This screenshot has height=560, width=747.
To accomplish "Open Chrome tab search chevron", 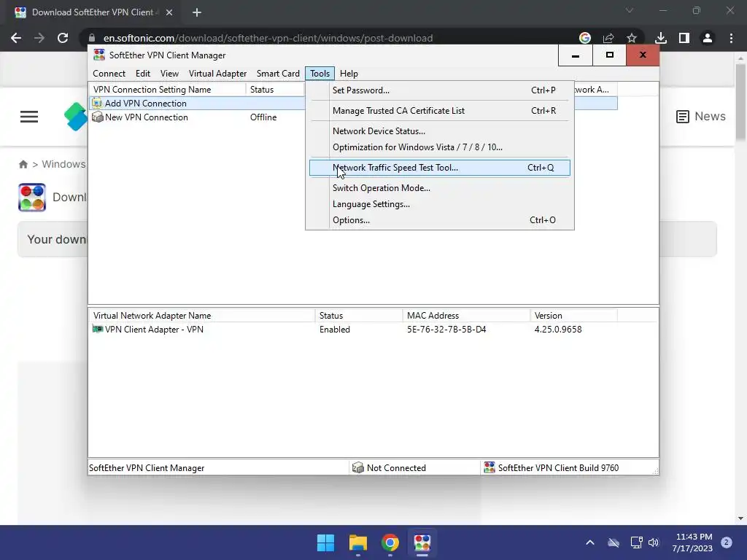I will click(x=630, y=10).
